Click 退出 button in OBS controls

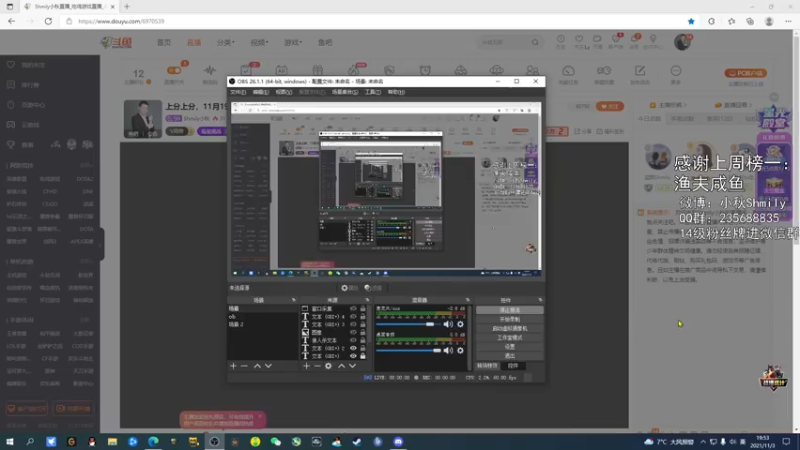pos(510,356)
